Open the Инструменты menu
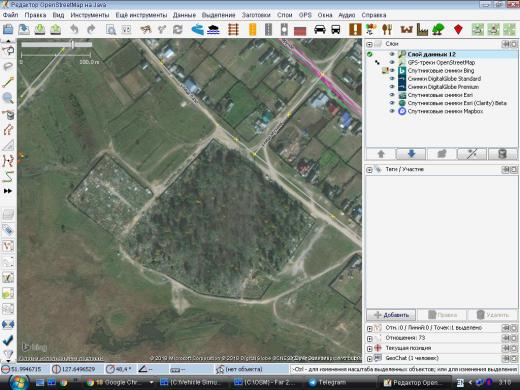 point(90,15)
